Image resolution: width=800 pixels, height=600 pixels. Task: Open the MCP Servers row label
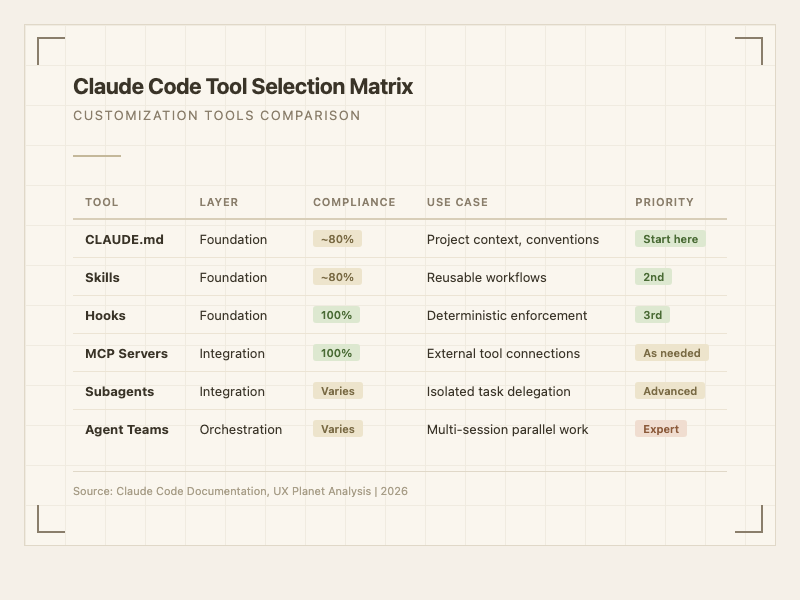point(126,354)
